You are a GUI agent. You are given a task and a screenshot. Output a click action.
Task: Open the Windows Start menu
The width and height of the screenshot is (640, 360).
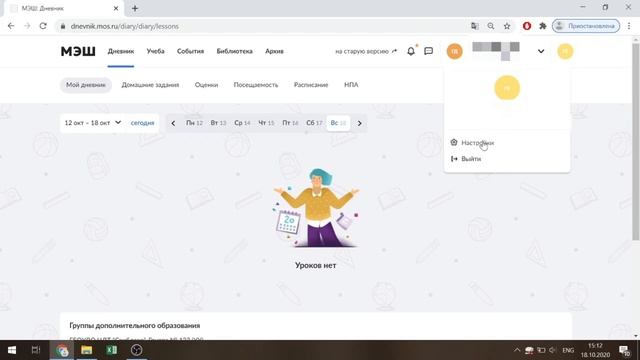(x=11, y=350)
